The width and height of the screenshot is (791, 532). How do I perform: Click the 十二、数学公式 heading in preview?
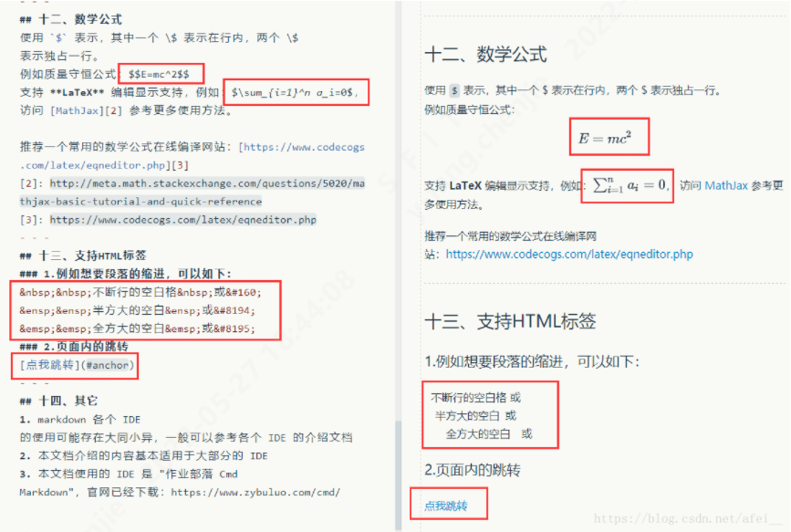485,54
